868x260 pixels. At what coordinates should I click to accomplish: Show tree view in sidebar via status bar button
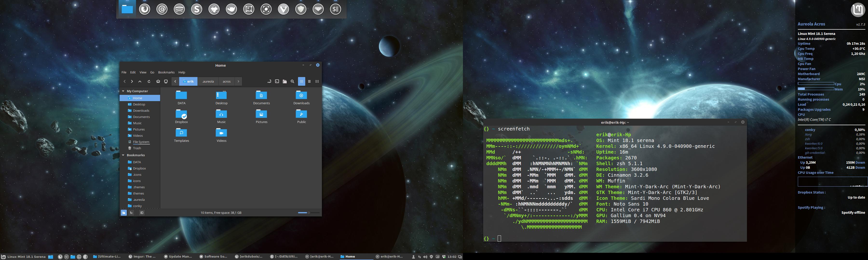click(x=131, y=213)
